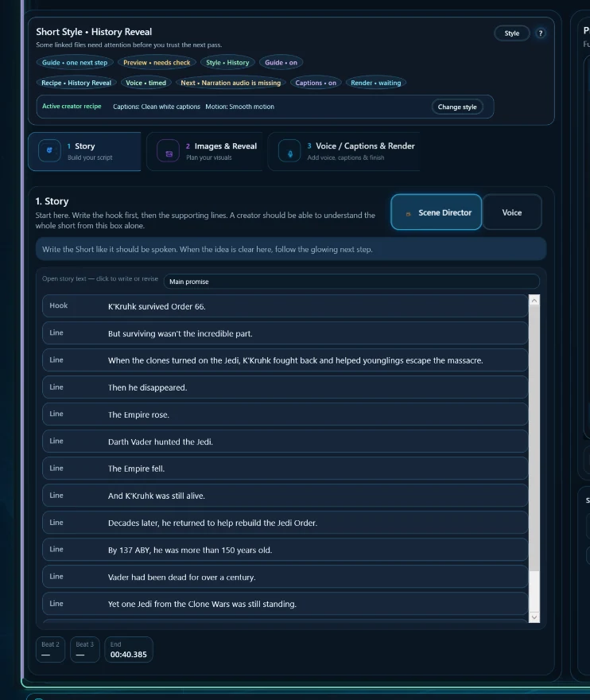The image size is (590, 700).
Task: Click the Voice / Captions & Render microphone icon
Action: [x=289, y=151]
